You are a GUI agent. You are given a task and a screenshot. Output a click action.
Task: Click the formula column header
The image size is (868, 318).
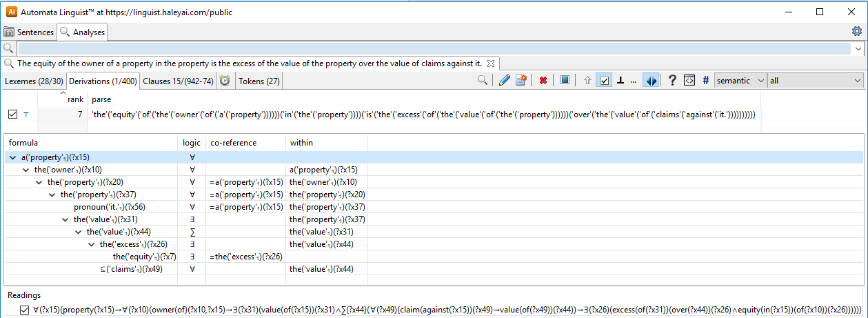pos(23,143)
